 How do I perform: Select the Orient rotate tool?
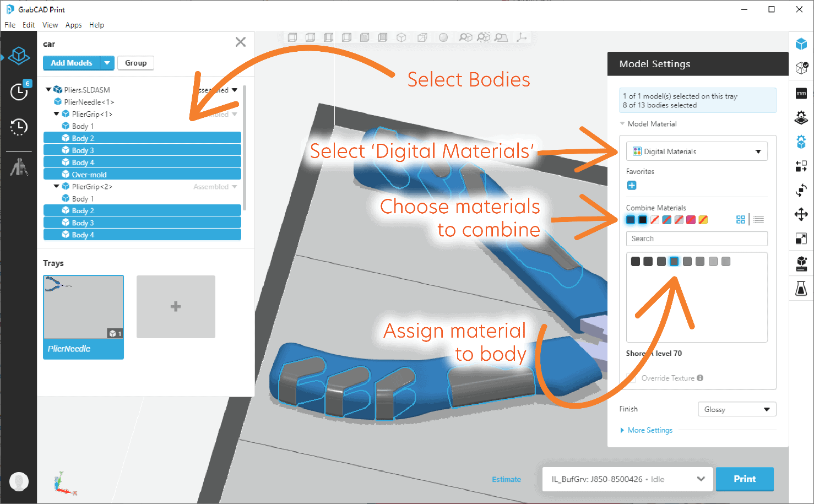[801, 190]
